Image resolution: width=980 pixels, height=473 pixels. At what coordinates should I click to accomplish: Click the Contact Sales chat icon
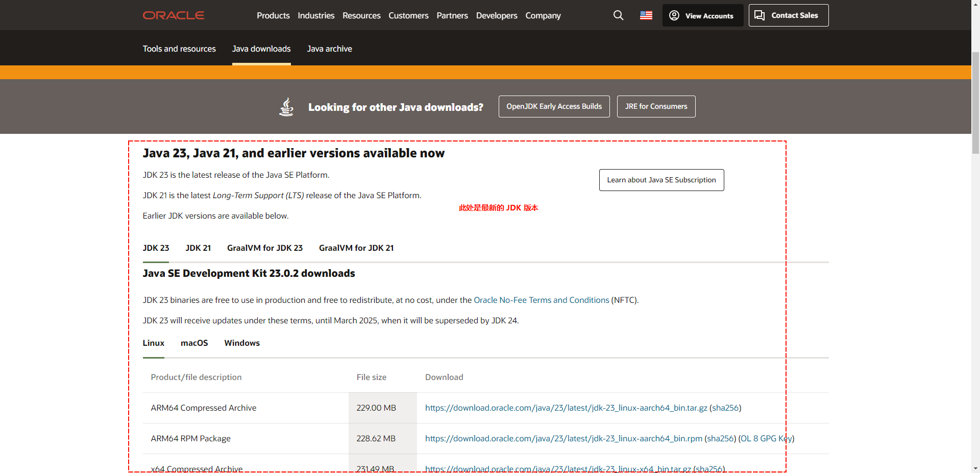[x=759, y=15]
